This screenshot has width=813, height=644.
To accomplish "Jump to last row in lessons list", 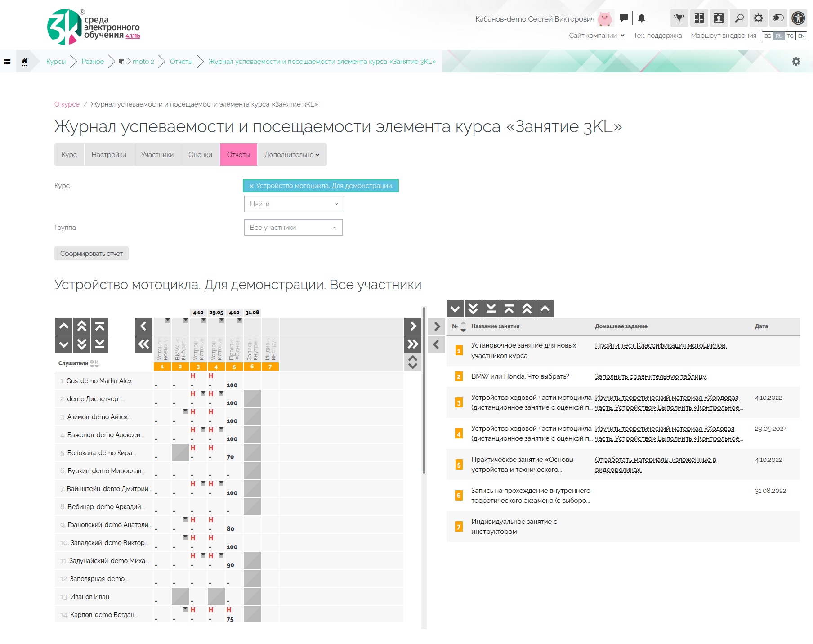I will point(491,309).
